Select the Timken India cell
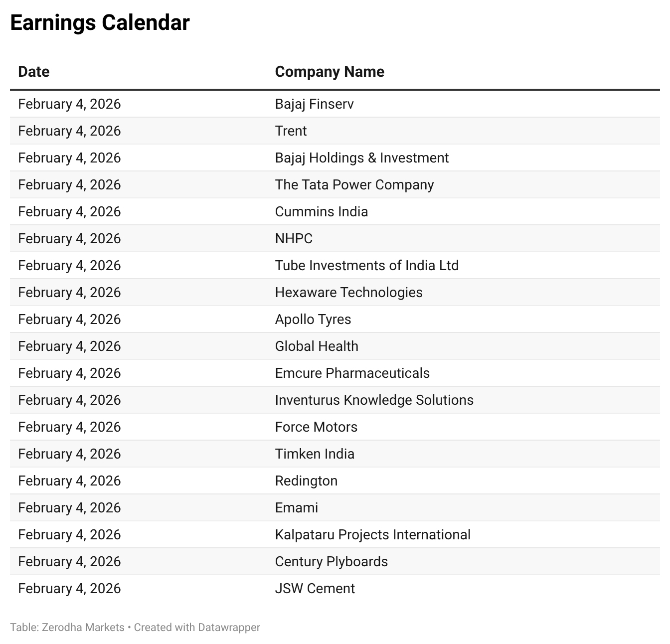The height and width of the screenshot is (644, 670). [315, 454]
